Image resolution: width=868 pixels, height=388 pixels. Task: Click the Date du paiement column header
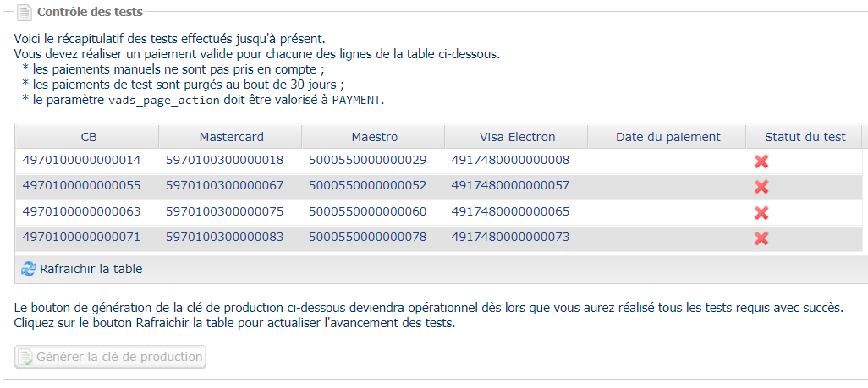(667, 137)
